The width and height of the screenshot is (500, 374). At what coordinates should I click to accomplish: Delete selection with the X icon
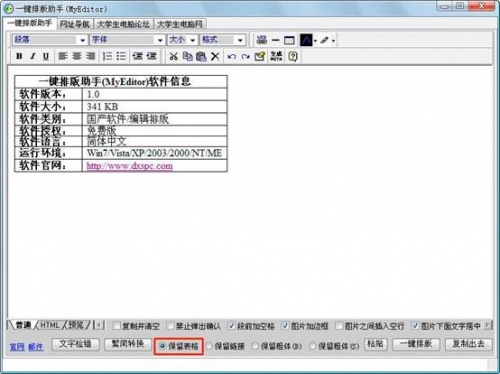215,56
